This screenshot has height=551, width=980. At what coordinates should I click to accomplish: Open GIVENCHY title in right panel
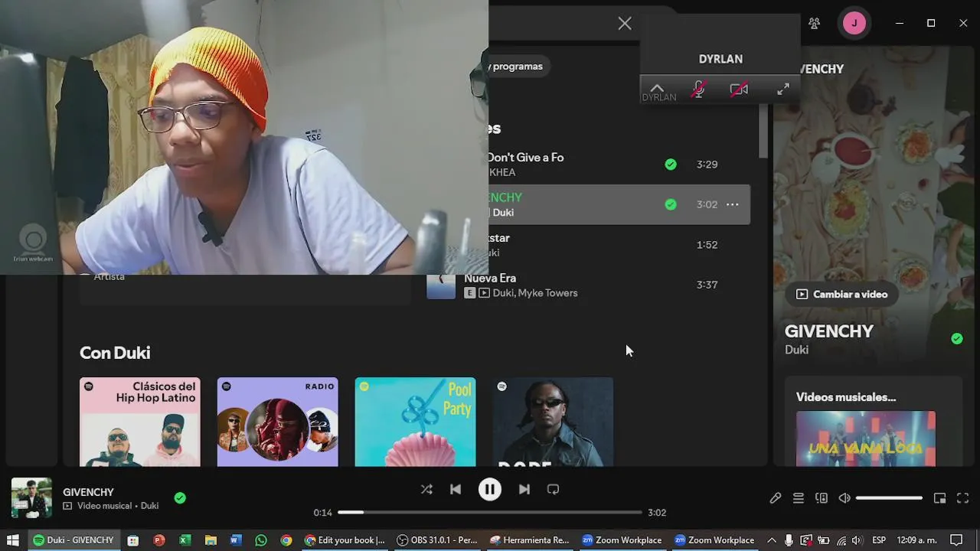829,331
